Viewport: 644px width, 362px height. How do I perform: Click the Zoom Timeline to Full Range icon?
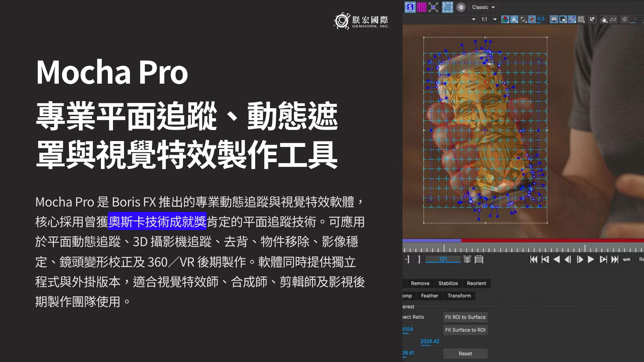click(479, 259)
